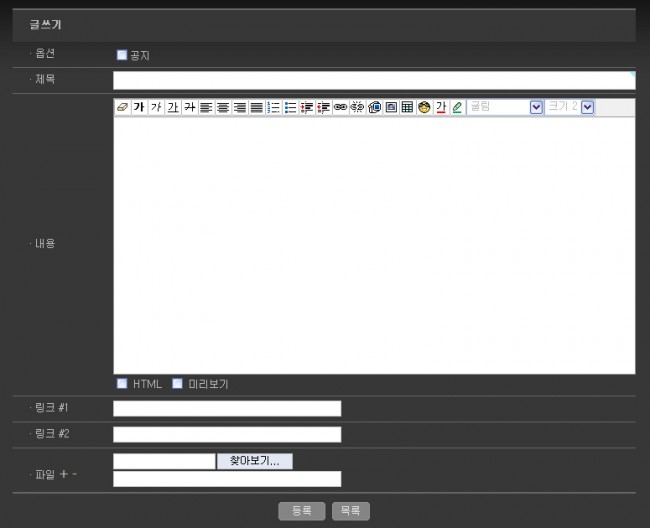Go back to list via 목록 button
This screenshot has width=650, height=528.
click(350, 511)
